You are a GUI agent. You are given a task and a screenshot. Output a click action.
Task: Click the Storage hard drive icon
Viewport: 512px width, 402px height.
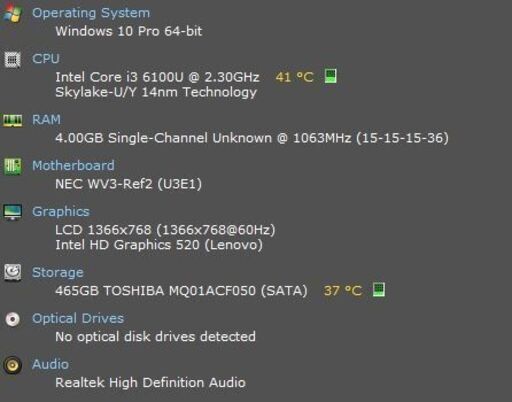(x=13, y=273)
